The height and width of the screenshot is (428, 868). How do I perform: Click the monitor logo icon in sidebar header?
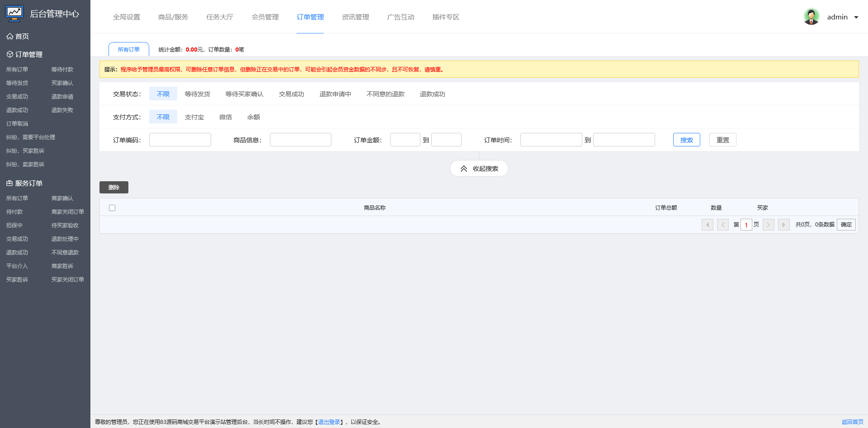[x=14, y=14]
